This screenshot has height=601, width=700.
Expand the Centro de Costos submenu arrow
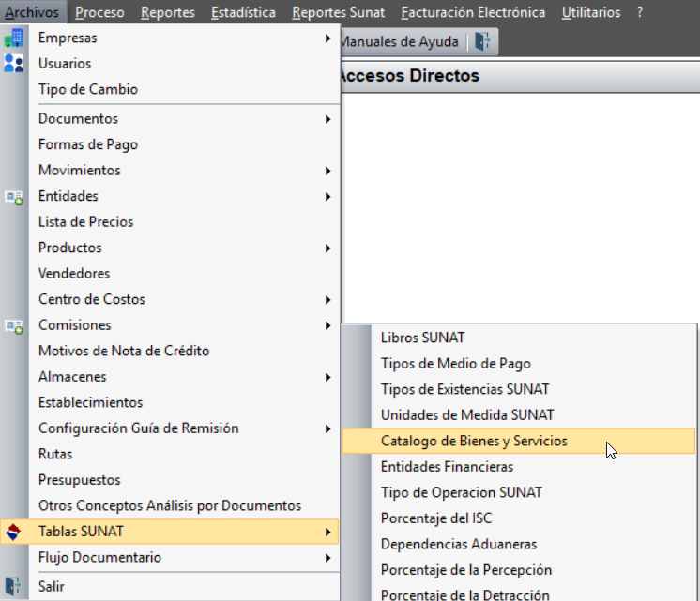pyautogui.click(x=327, y=300)
